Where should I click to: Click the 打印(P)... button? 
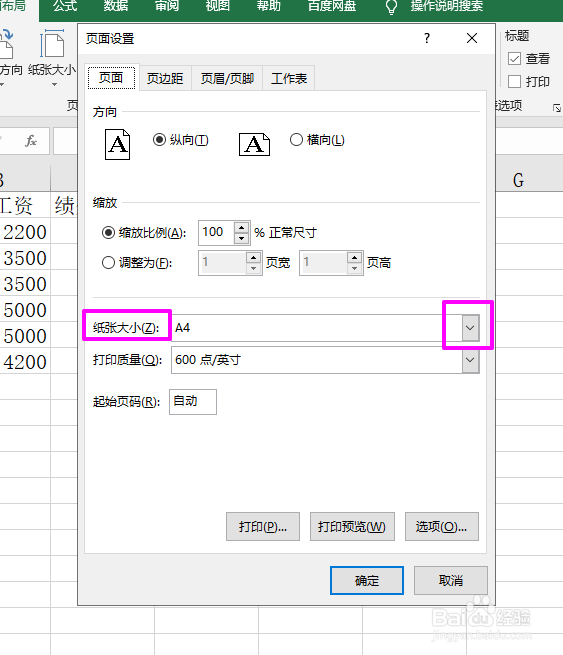[x=263, y=527]
